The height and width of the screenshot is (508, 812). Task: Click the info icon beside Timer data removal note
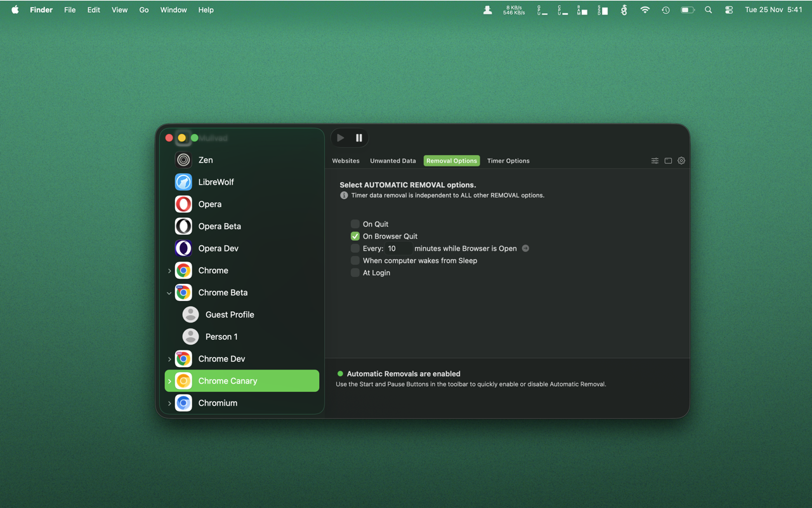coord(344,196)
